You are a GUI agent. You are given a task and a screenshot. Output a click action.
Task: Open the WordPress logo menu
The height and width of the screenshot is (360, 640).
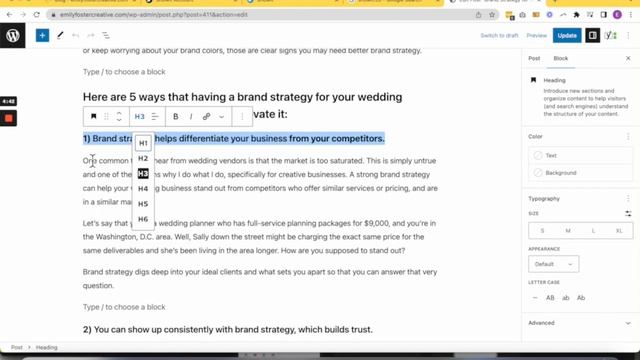click(x=13, y=36)
